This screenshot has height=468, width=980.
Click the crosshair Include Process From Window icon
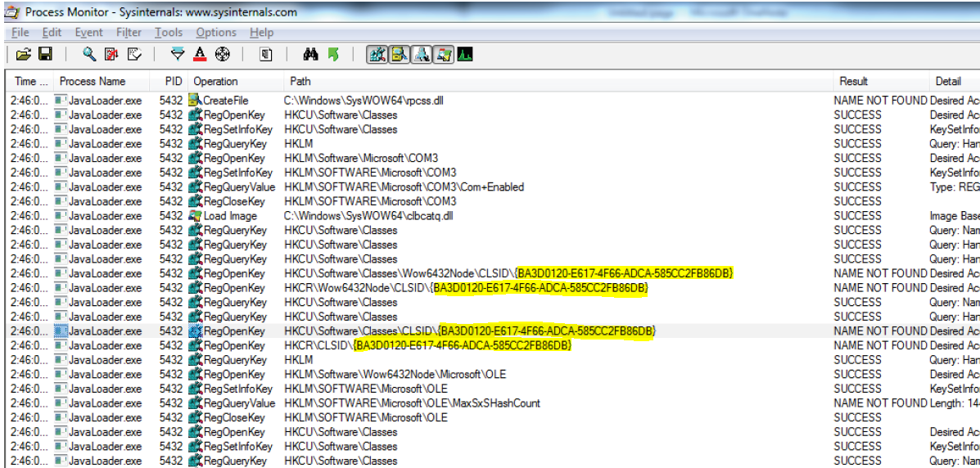pos(223,55)
